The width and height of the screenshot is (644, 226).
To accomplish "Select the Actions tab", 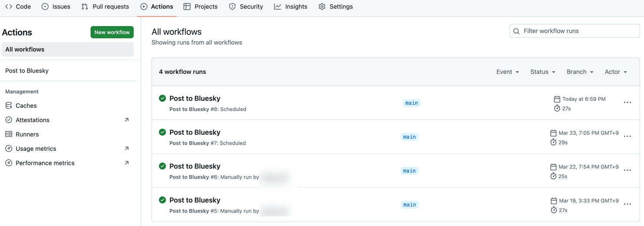I will [x=157, y=7].
